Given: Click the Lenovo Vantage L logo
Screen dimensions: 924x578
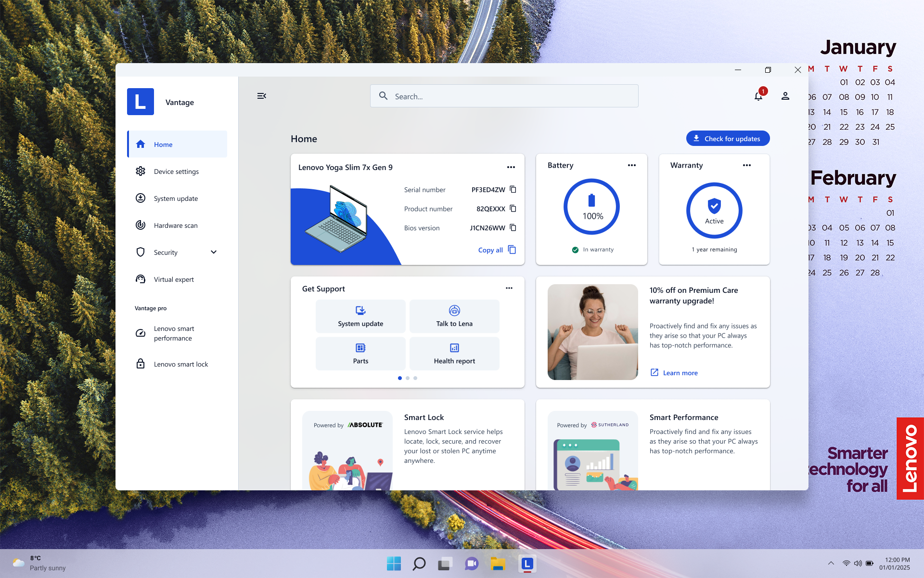Looking at the screenshot, I should (x=141, y=102).
